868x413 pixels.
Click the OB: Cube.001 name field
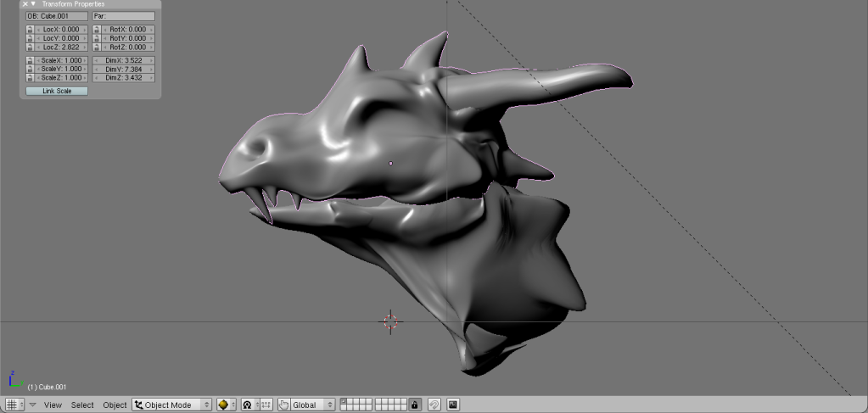(x=56, y=15)
